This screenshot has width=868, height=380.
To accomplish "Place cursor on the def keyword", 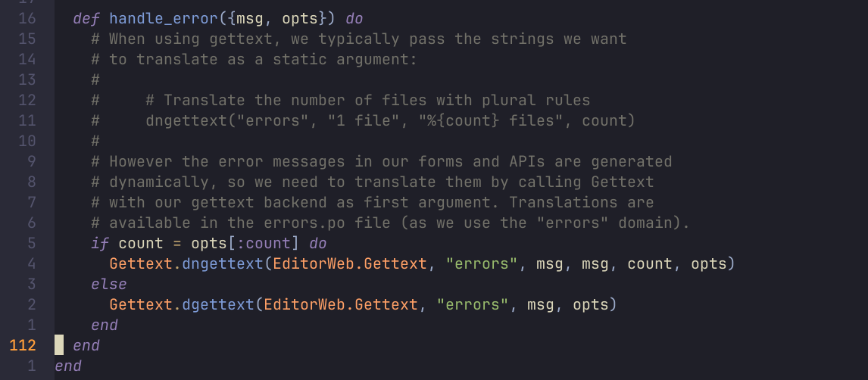I will coord(86,19).
